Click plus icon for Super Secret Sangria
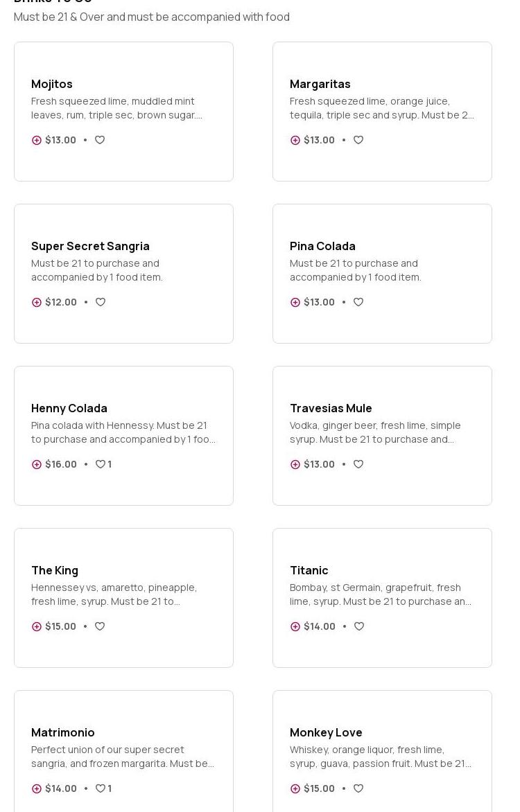520x812 pixels. coord(37,302)
